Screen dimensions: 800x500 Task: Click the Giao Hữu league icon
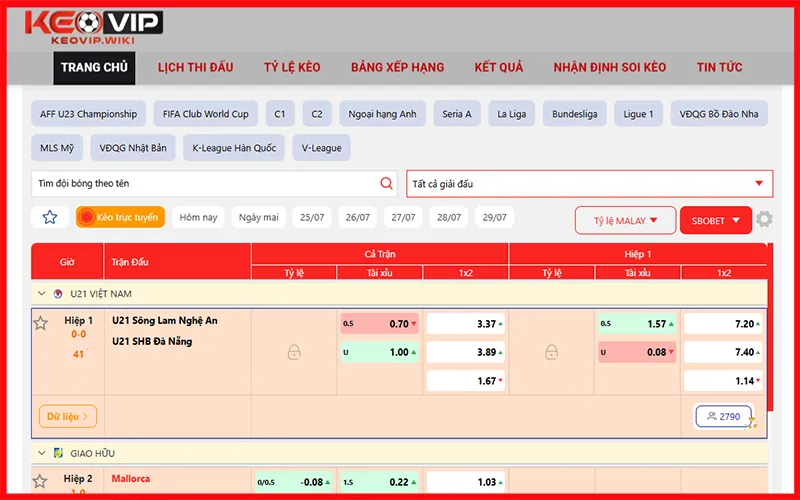[58, 453]
